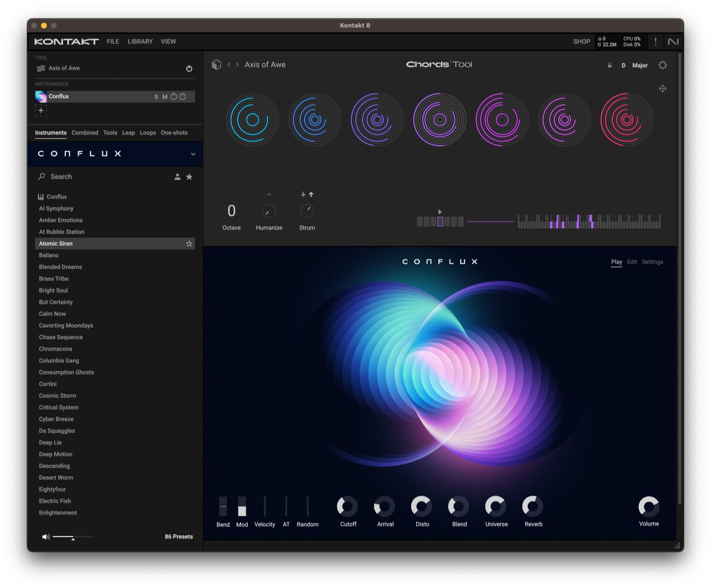The image size is (711, 588).
Task: Open the Chords Tool settings gear
Action: (663, 65)
